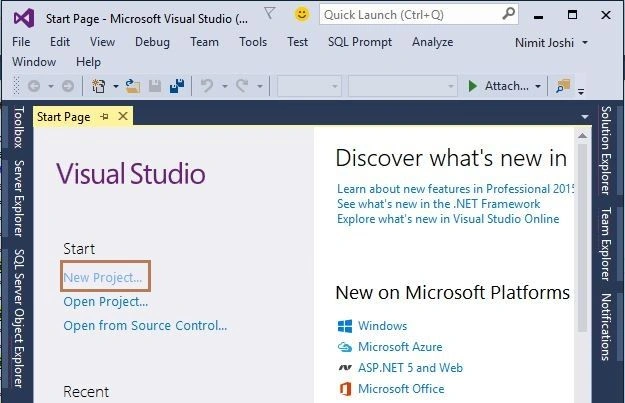This screenshot has height=403, width=625.
Task: Open the Tools menu
Action: coord(253,42)
